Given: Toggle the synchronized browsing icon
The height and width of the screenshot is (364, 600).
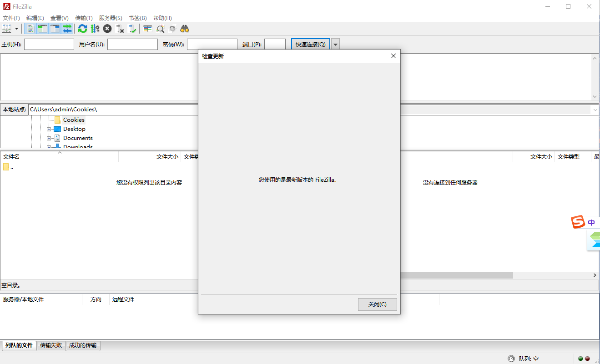Looking at the screenshot, I should (172, 29).
